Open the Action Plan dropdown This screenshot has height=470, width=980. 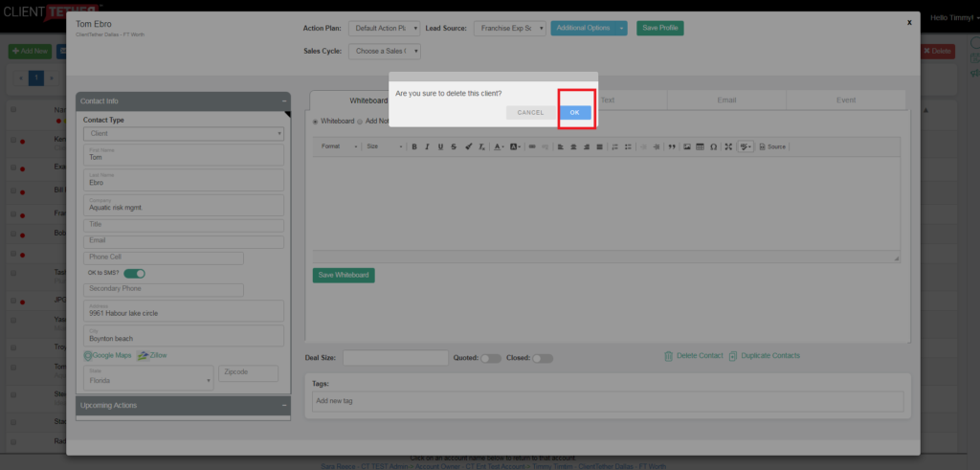[x=385, y=28]
